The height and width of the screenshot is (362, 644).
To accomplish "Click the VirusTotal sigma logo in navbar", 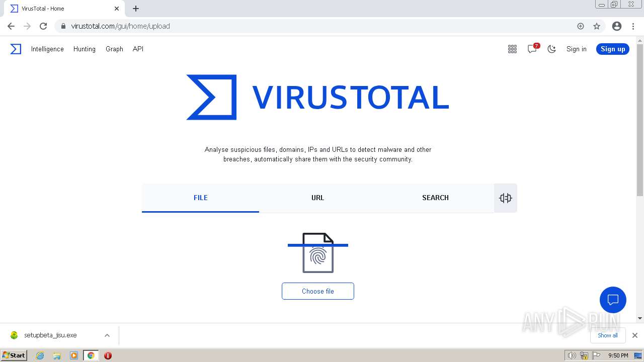I will (x=16, y=49).
